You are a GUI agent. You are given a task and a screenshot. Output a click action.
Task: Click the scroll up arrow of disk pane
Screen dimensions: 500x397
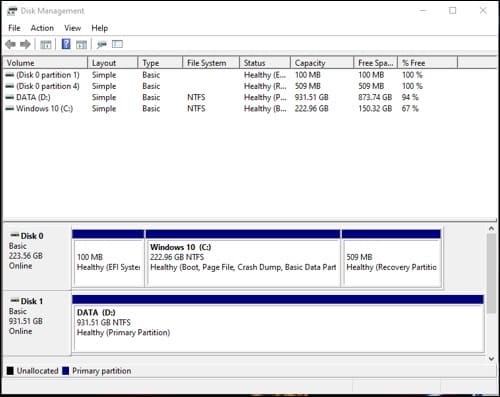point(491,229)
